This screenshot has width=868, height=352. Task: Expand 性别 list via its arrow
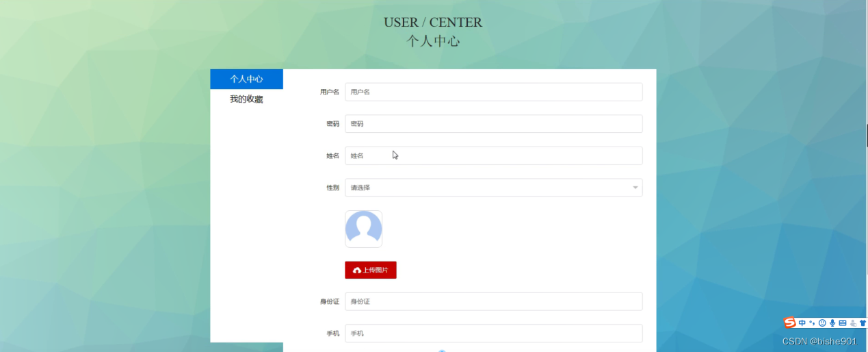[x=635, y=188]
